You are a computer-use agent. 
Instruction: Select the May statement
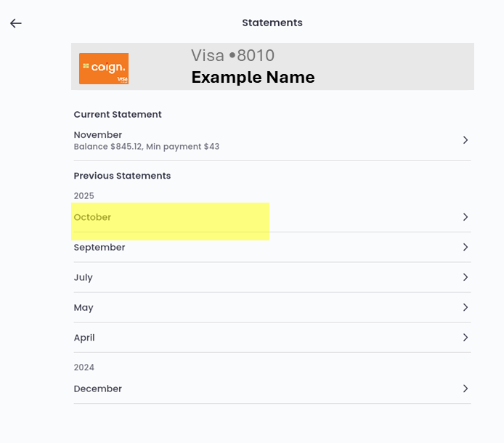84,308
